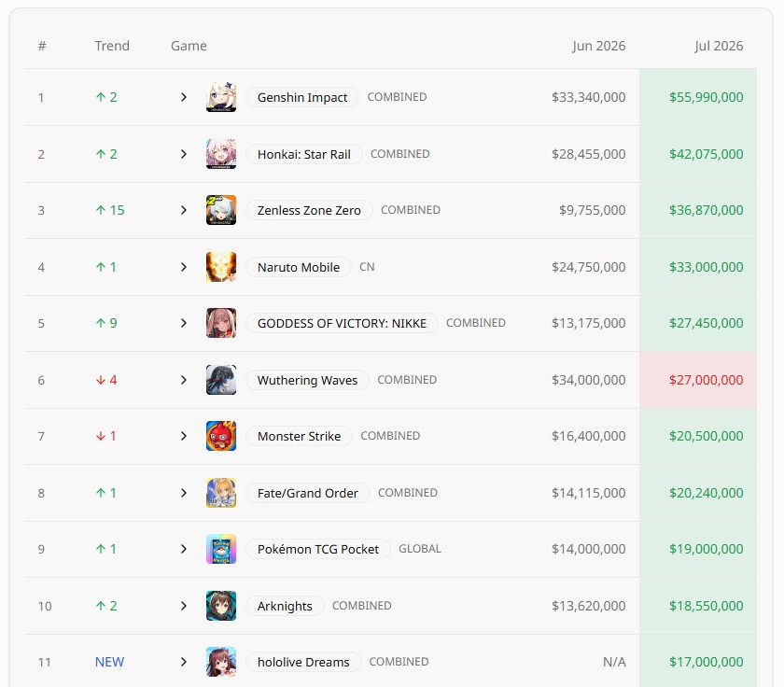The height and width of the screenshot is (687, 784).
Task: Select Wuthering Waves' red $27,000,000 value
Action: (706, 380)
